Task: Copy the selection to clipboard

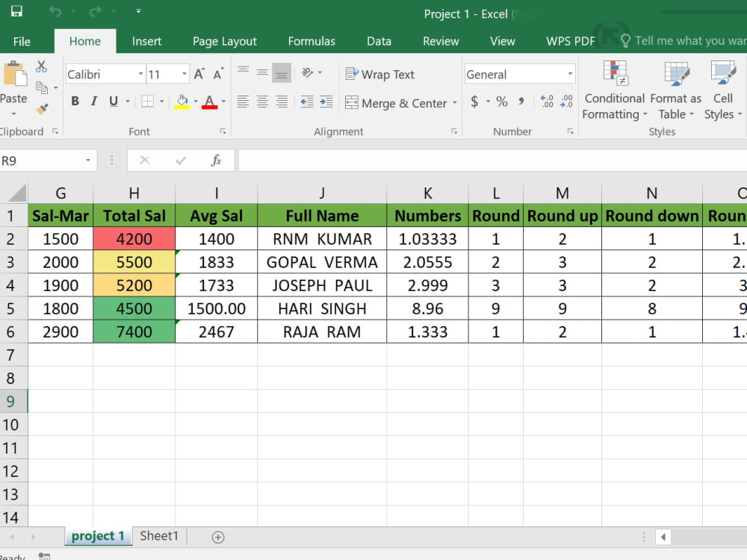Action: pyautogui.click(x=42, y=87)
